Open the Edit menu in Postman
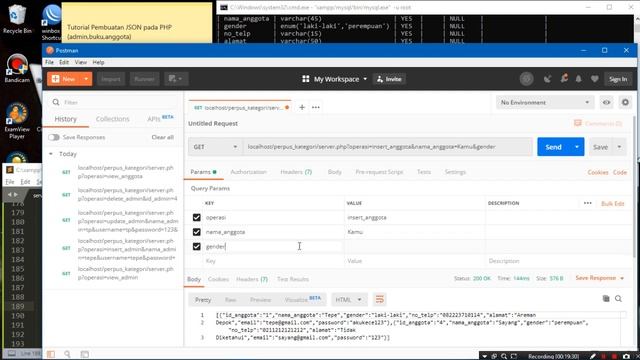 [x=64, y=62]
